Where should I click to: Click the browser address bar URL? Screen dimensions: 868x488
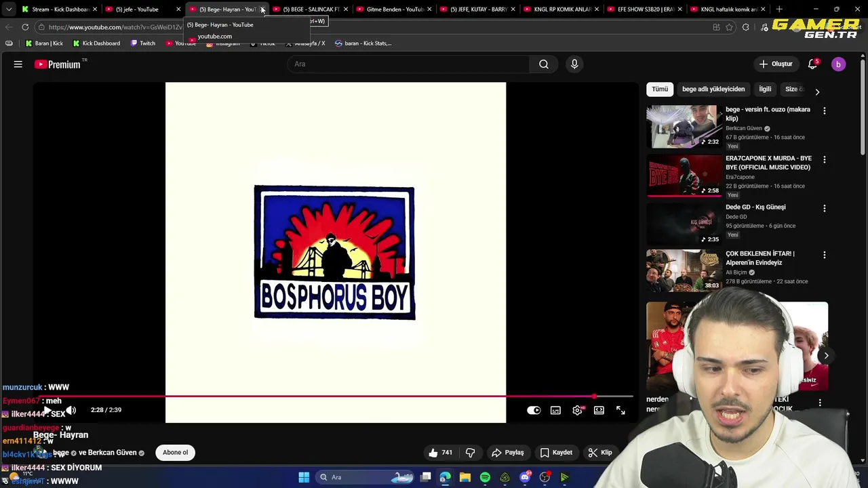point(115,27)
